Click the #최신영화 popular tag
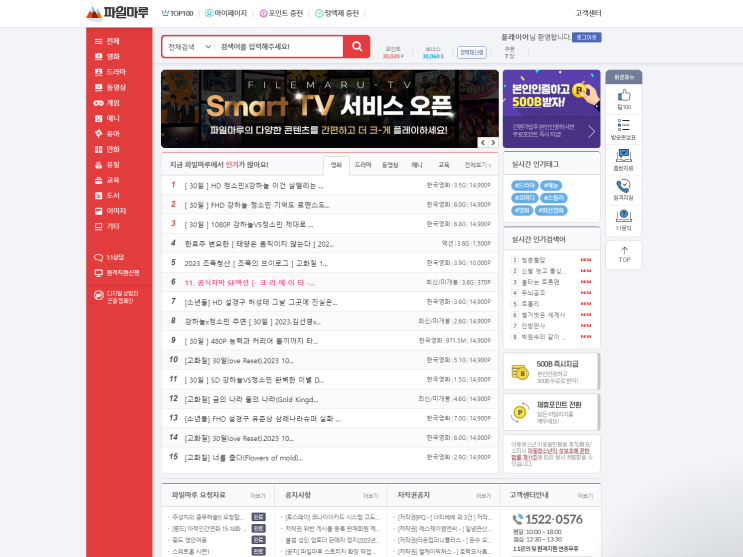The height and width of the screenshot is (557, 743). point(551,210)
